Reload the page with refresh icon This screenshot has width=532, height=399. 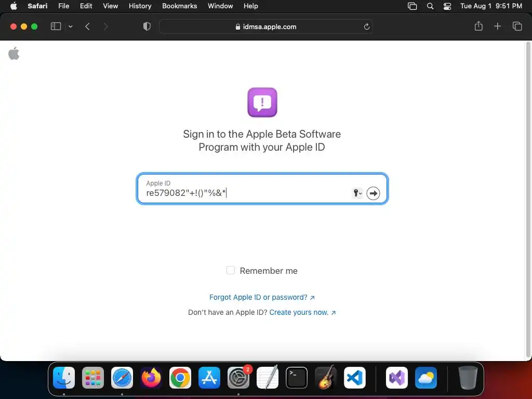(x=366, y=26)
